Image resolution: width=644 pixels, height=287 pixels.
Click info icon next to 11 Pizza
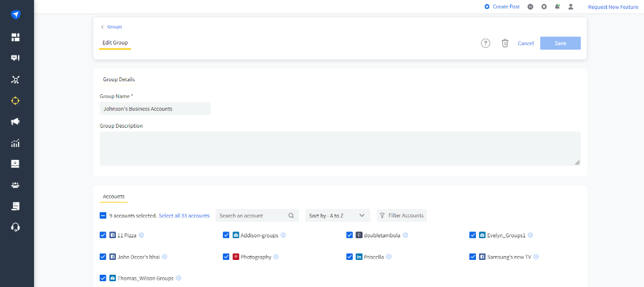pos(142,235)
